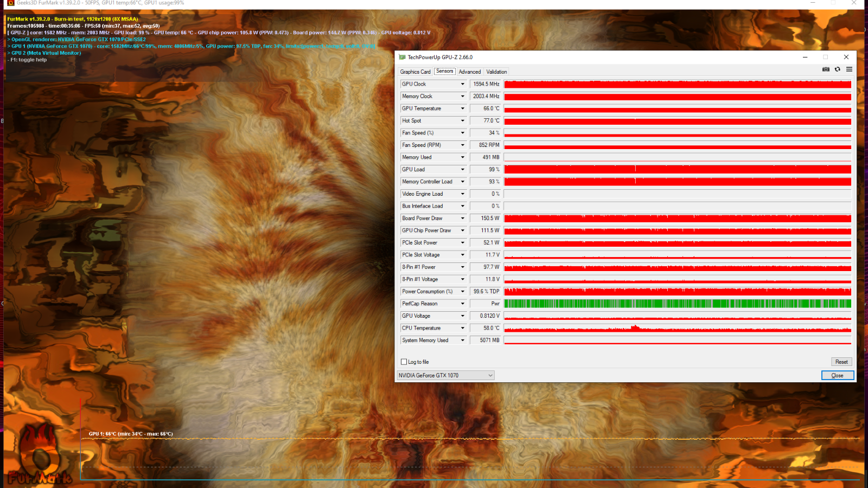Open the CPU Temperature sensor dropdown
Screen dimensions: 868x488
(x=463, y=328)
